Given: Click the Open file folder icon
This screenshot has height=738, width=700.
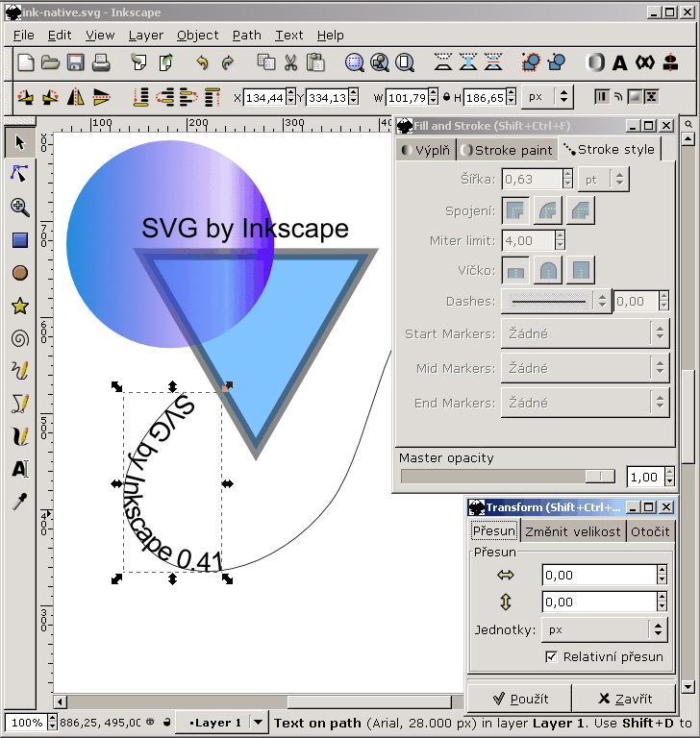Looking at the screenshot, I should click(x=50, y=62).
